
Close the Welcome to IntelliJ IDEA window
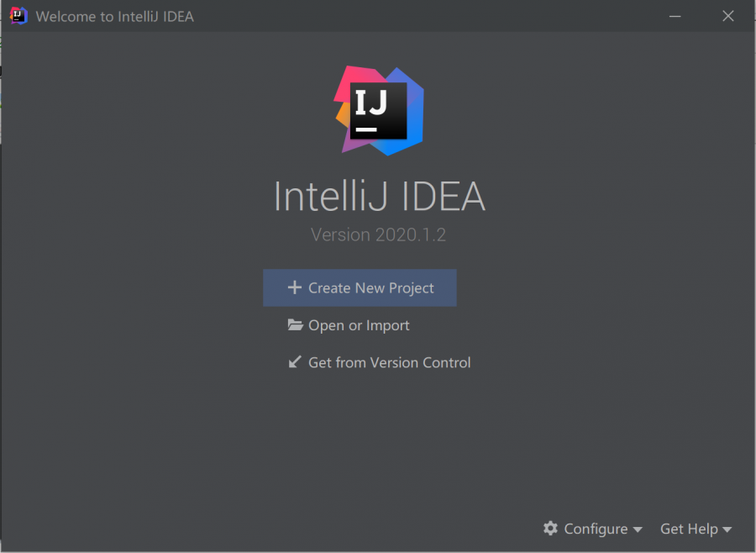(x=727, y=16)
